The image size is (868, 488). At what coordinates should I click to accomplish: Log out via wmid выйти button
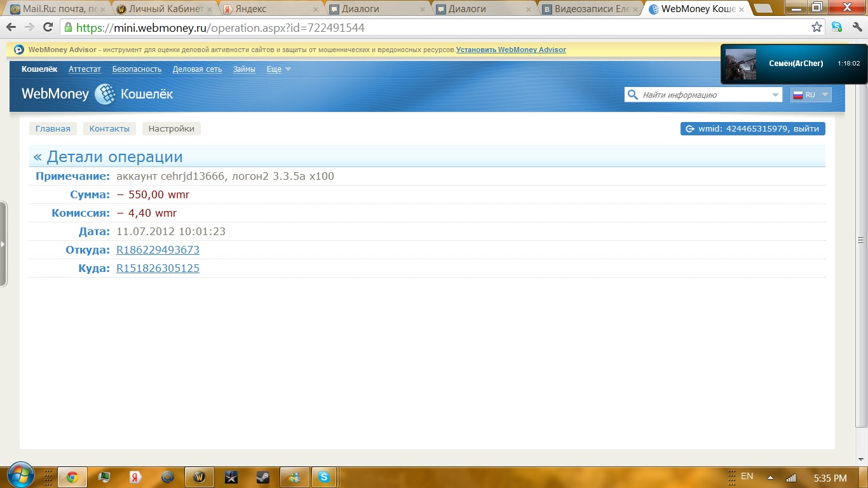(x=752, y=128)
